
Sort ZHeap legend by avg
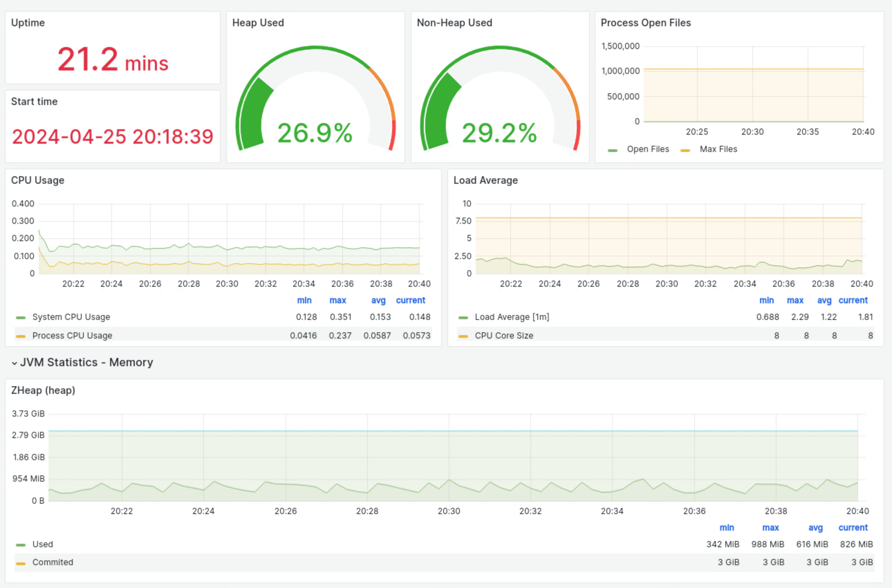click(x=816, y=527)
